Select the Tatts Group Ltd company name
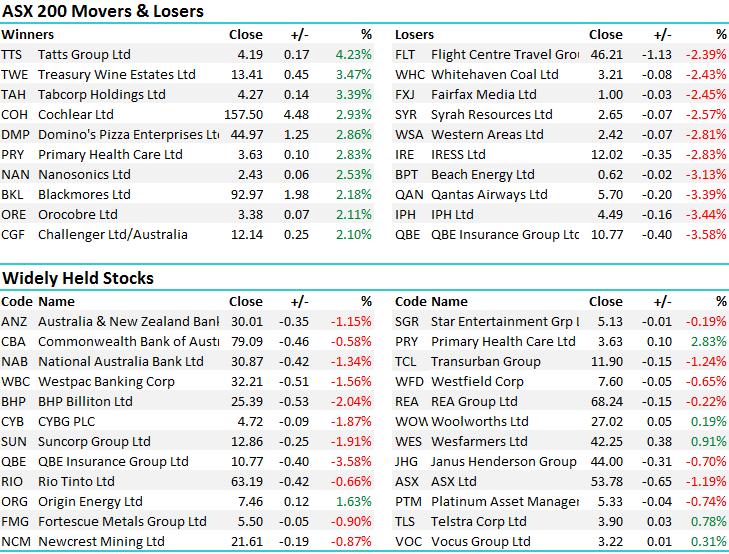 (x=84, y=55)
